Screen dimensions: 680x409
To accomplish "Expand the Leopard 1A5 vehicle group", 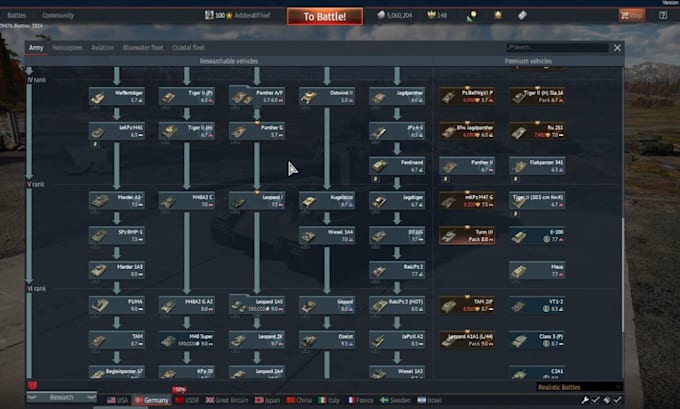I will pyautogui.click(x=257, y=304).
